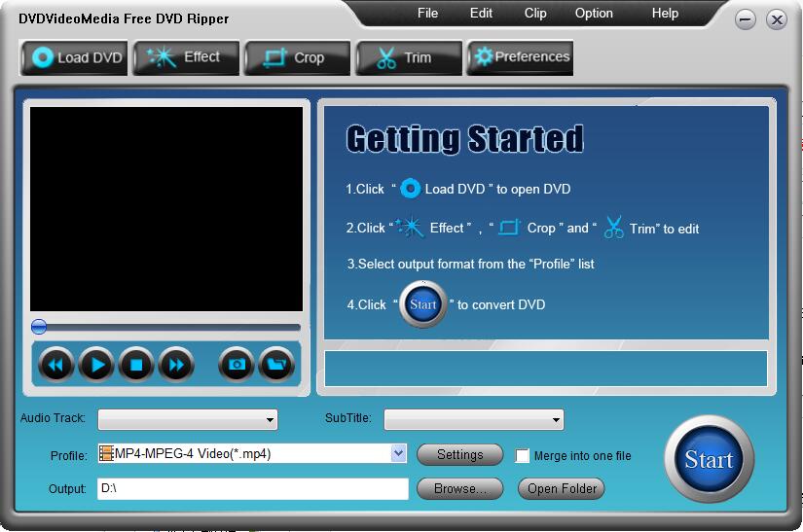Open the Crop tool

(298, 57)
